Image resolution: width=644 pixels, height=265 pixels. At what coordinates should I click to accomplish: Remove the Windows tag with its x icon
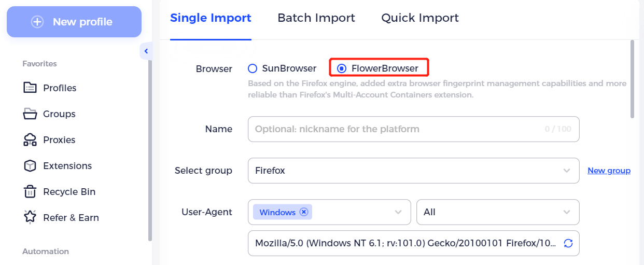(304, 212)
